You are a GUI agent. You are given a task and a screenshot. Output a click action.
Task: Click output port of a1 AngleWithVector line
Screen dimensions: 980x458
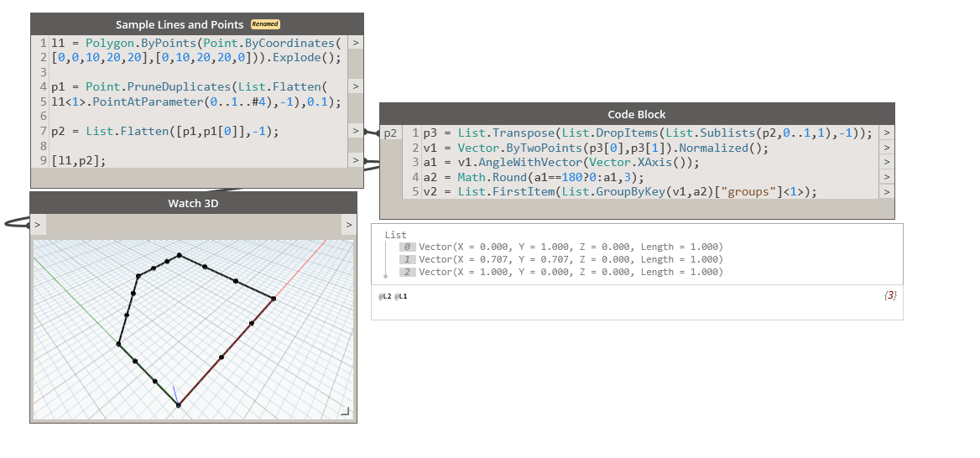point(886,163)
